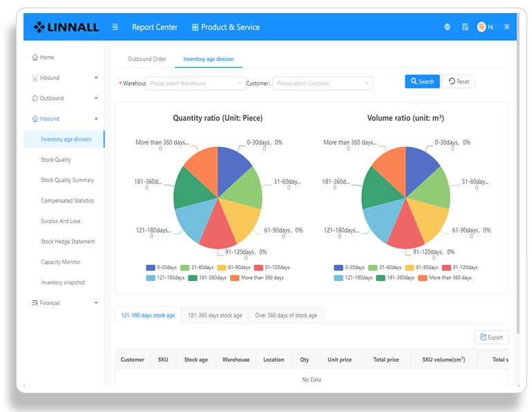The width and height of the screenshot is (532, 412).
Task: Toggle 0-30days legend swatch in Volume chart
Action: click(x=339, y=268)
